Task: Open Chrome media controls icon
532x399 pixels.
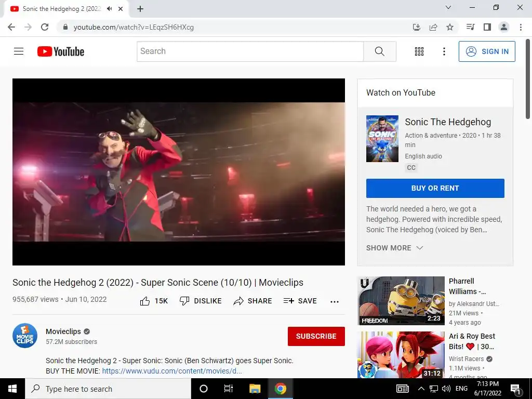Action: (470, 27)
